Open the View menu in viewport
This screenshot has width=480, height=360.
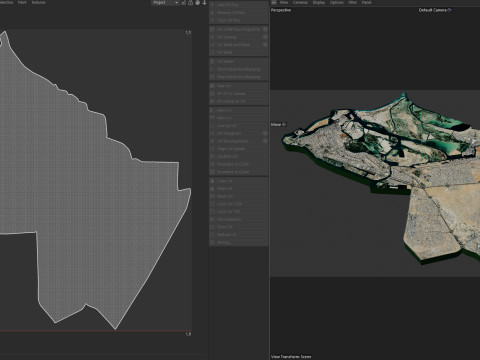click(284, 2)
